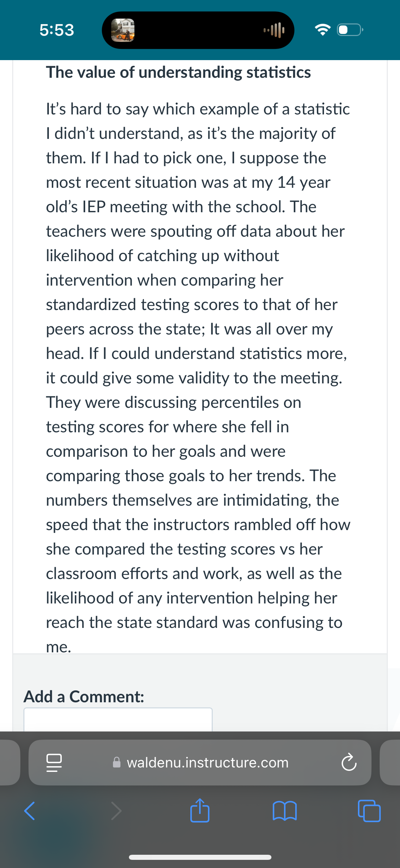Open the Dynamic Island now-playing thumbnail
The image size is (400, 868).
[x=123, y=30]
